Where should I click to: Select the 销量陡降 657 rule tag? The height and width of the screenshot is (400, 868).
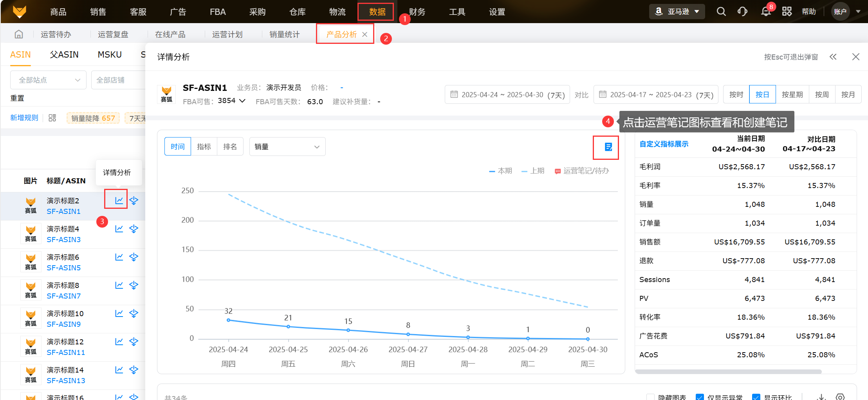point(93,118)
